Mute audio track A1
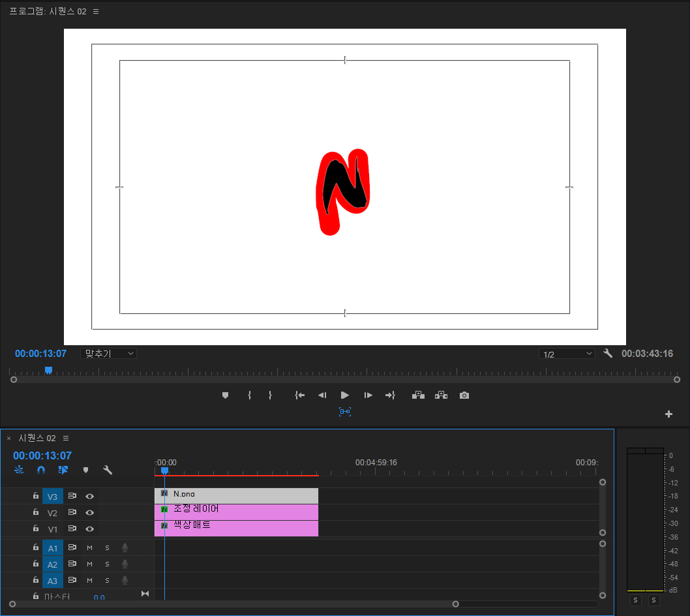Viewport: 690px width, 616px height. [90, 547]
